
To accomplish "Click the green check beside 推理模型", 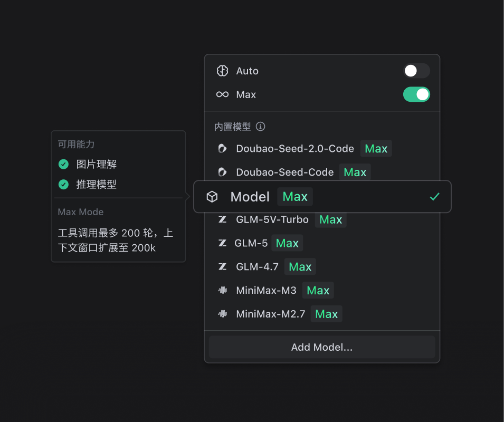I will point(64,184).
